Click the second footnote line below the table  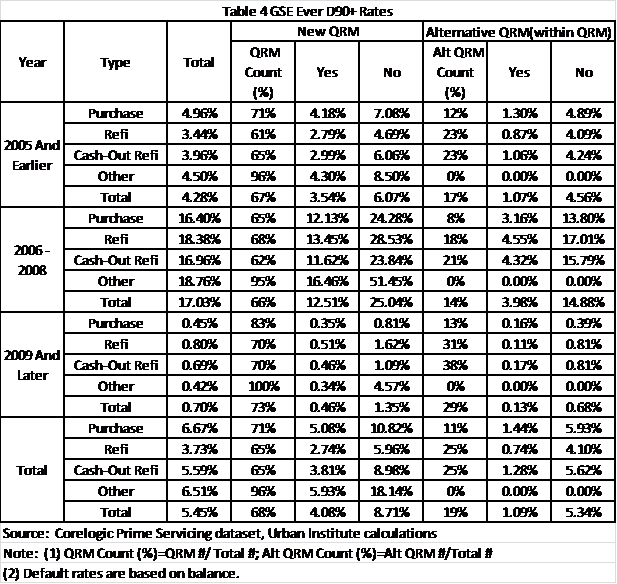[x=250, y=552]
